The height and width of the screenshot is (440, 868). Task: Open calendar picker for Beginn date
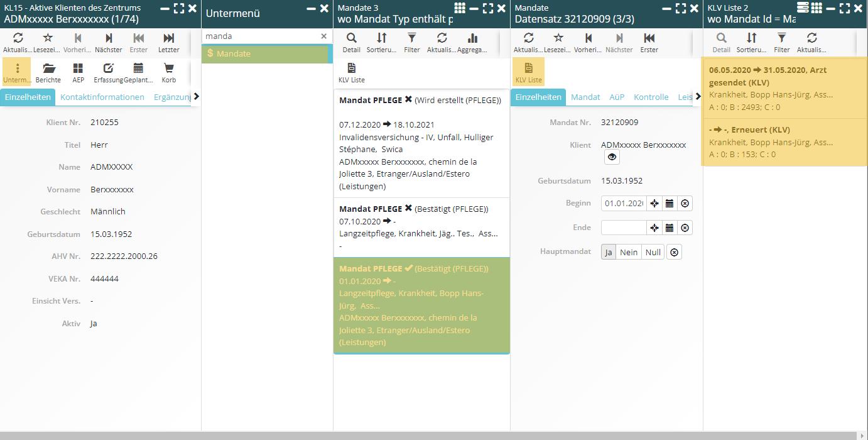point(670,204)
